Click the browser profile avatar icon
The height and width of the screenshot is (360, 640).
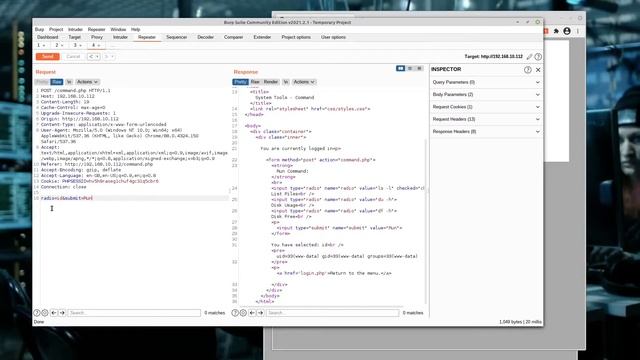pos(567,31)
